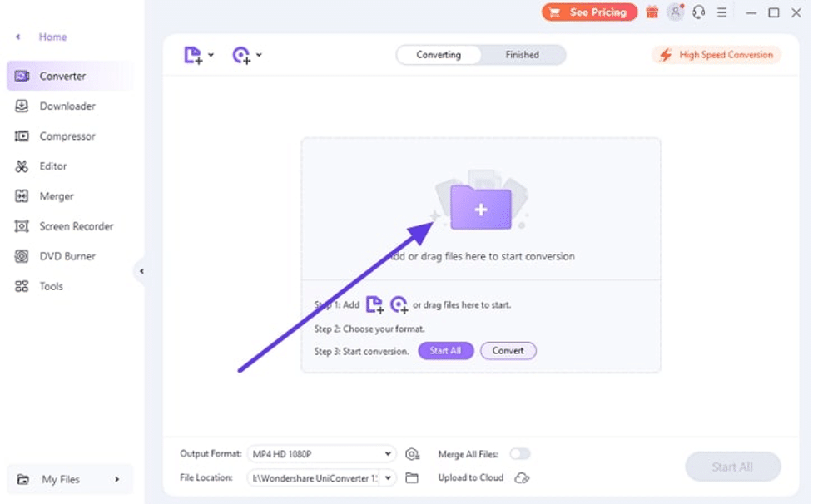
Task: Click the Upload to Cloud icon
Action: [522, 478]
